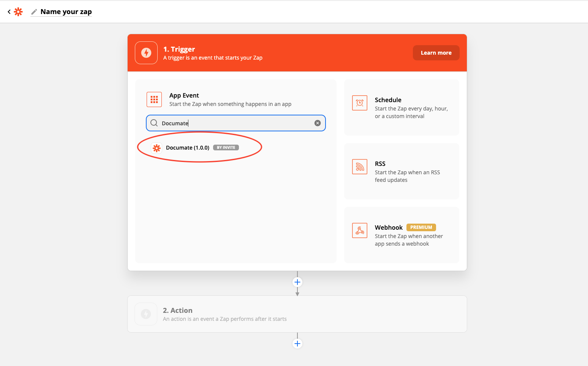Click the PREMIUM badge

(421, 227)
